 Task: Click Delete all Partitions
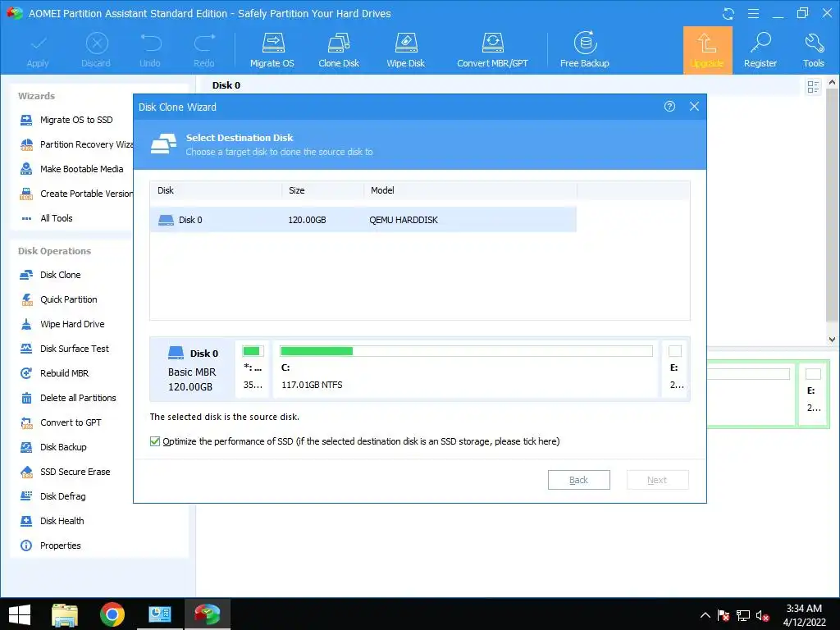pyautogui.click(x=68, y=398)
